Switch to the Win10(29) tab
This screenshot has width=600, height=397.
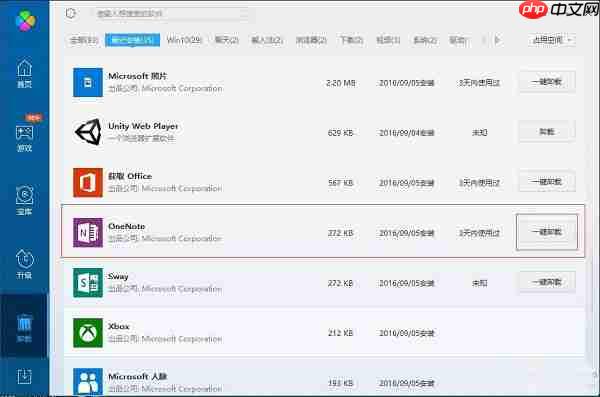pyautogui.click(x=184, y=40)
